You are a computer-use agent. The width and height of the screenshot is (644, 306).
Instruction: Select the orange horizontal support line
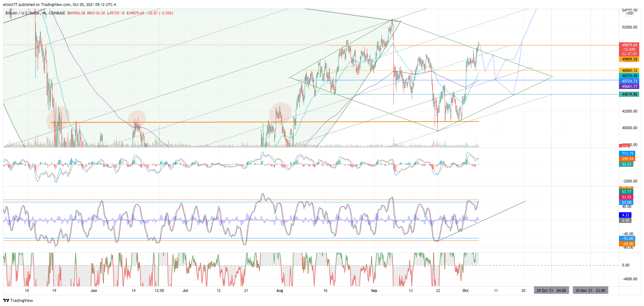(265, 122)
